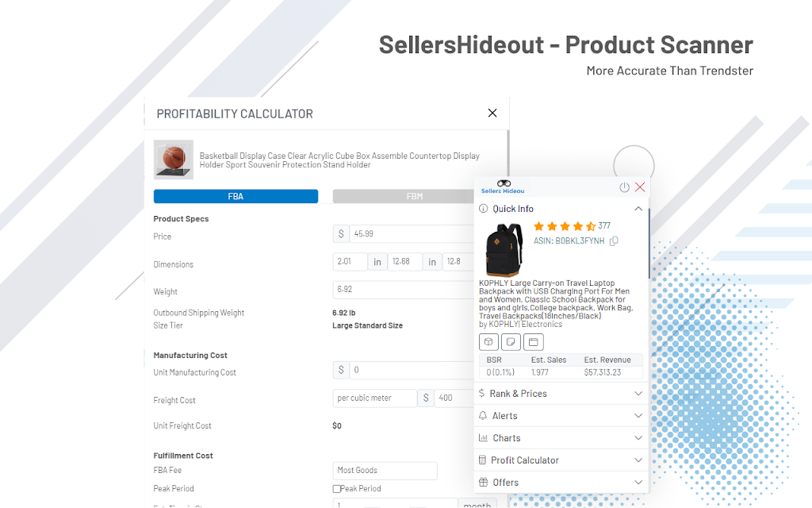Screen dimensions: 812x508
Task: Copy the ASIN with the copy icon
Action: [x=614, y=241]
